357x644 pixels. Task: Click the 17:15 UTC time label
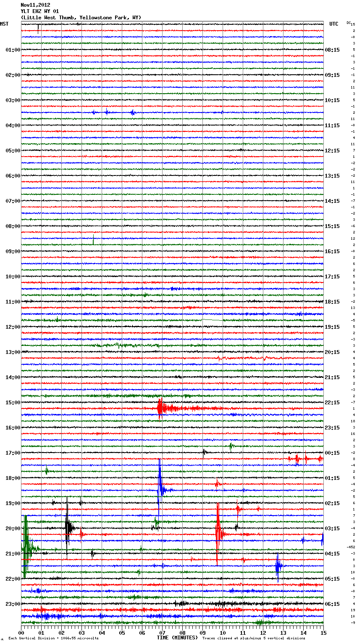point(332,277)
